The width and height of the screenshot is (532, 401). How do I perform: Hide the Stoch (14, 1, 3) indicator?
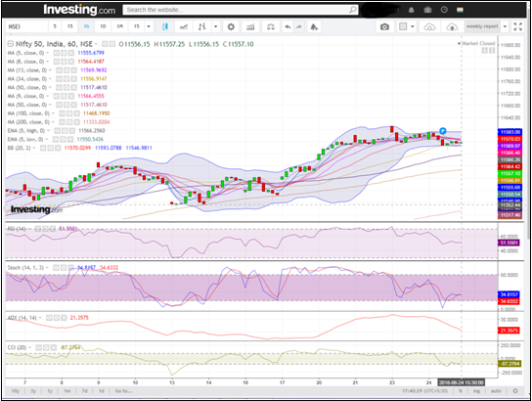click(x=56, y=268)
